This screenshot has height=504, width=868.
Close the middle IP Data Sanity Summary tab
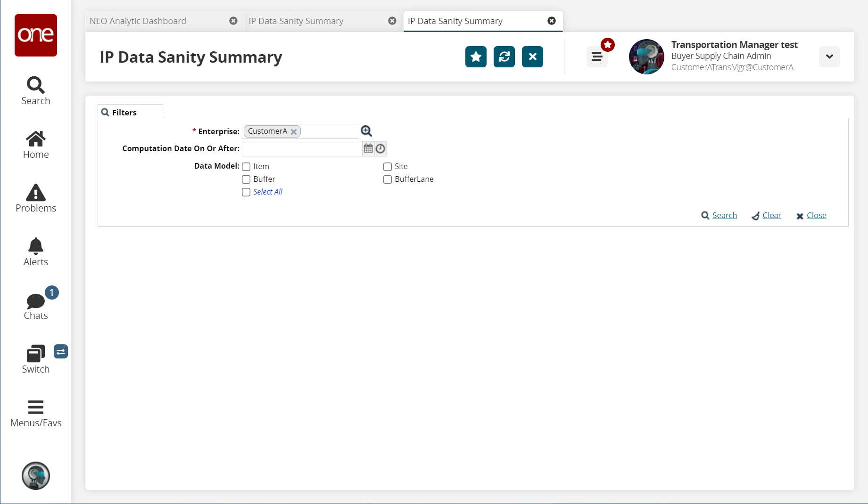coord(392,21)
